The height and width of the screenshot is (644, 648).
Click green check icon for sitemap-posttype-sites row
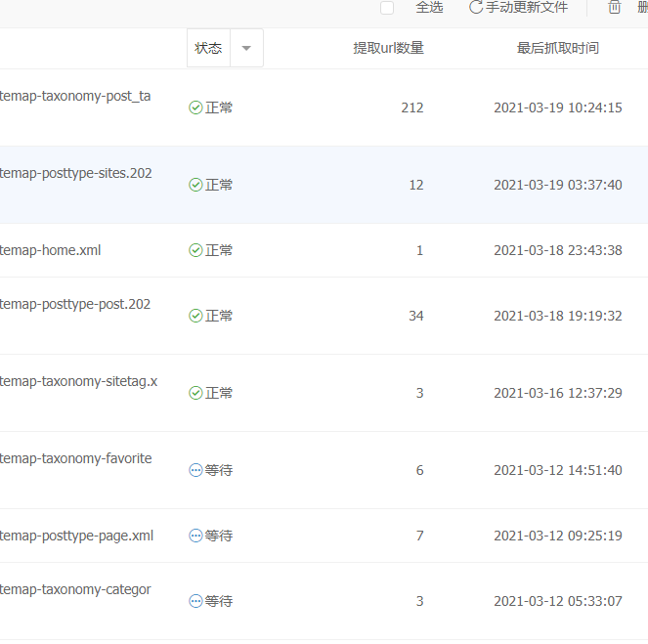pos(195,185)
